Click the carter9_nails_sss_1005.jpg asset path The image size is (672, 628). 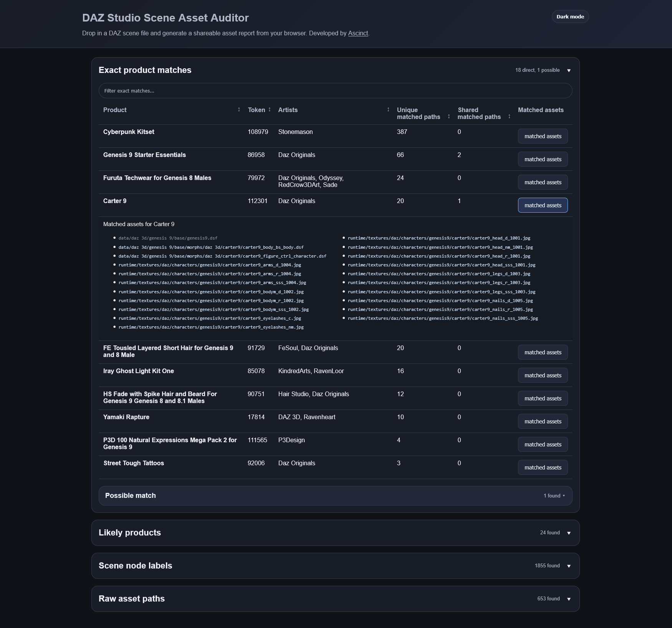click(x=443, y=318)
